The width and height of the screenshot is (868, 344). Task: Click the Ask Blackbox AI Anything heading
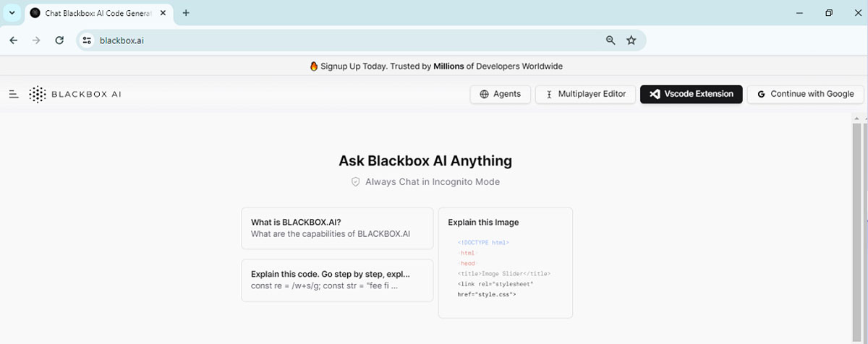tap(425, 160)
